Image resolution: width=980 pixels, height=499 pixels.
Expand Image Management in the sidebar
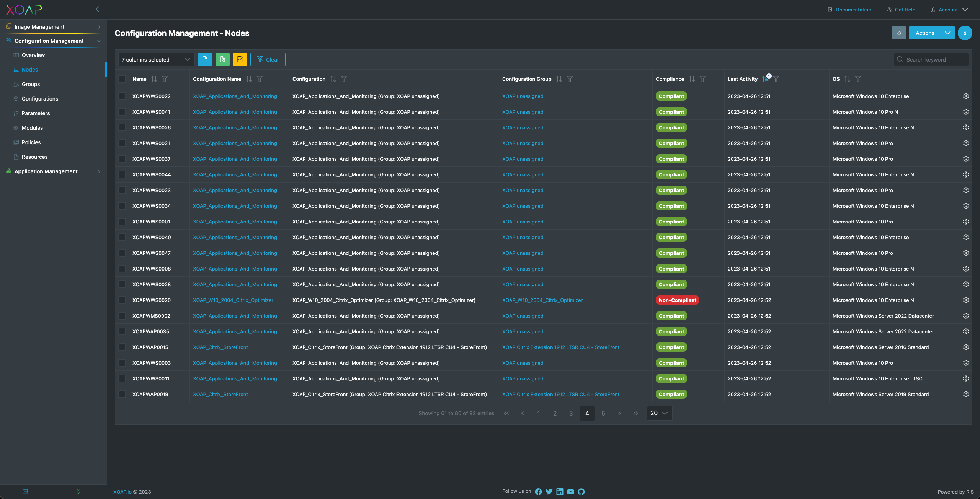[x=54, y=27]
